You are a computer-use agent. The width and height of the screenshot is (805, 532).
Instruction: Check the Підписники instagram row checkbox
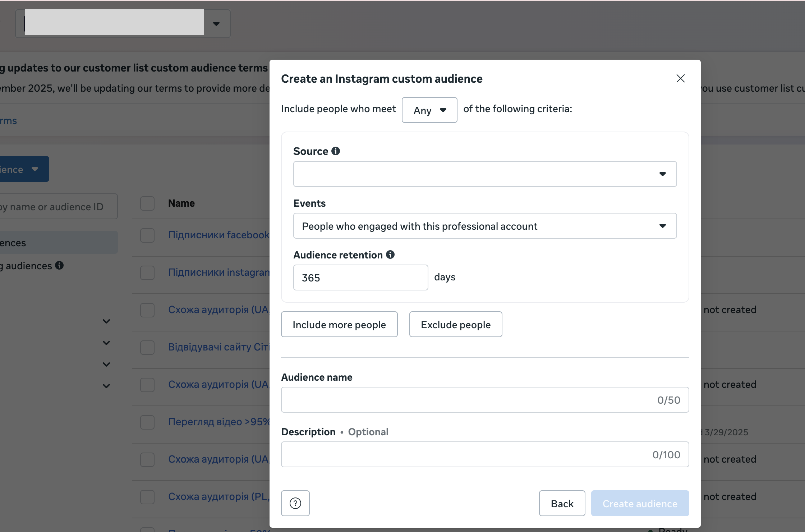147,272
